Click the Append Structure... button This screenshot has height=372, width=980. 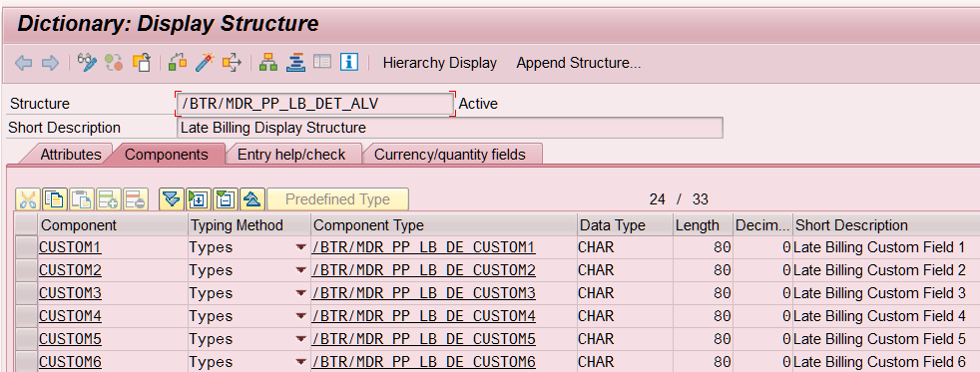click(x=579, y=63)
